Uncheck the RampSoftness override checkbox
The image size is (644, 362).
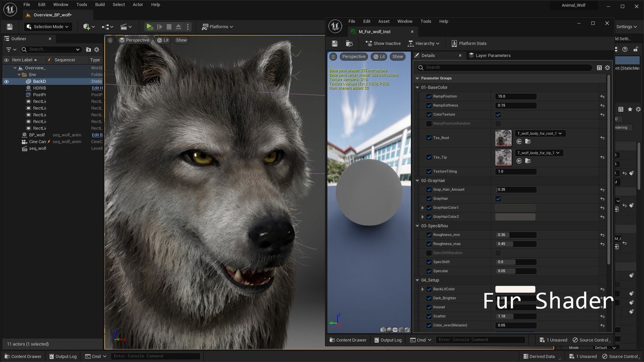click(429, 106)
